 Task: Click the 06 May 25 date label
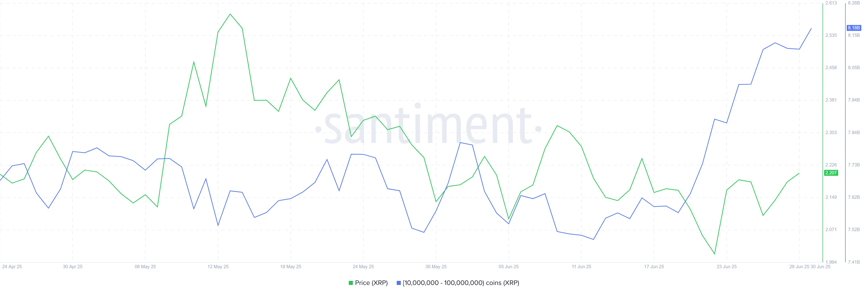point(145,267)
